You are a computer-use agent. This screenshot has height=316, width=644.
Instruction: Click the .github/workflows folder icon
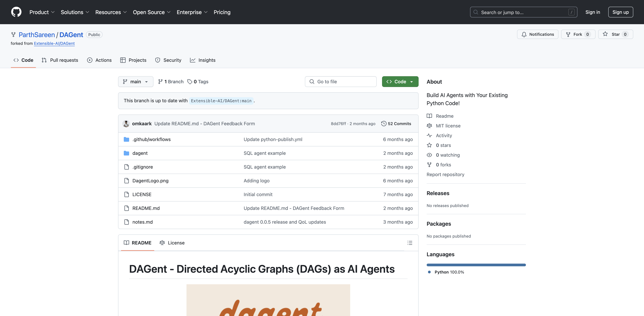(126, 139)
